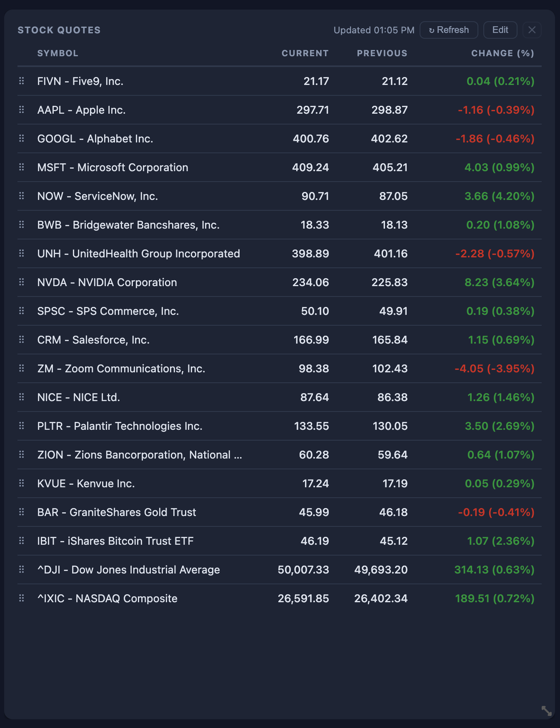The height and width of the screenshot is (728, 560).
Task: Select ^IXIC - NASDAQ Composite symbol
Action: (107, 598)
